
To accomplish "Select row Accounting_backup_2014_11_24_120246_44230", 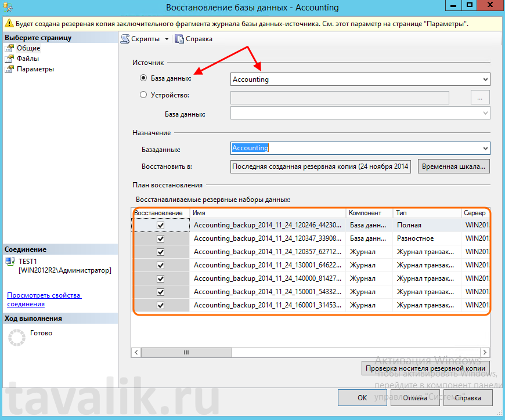I will (311, 225).
